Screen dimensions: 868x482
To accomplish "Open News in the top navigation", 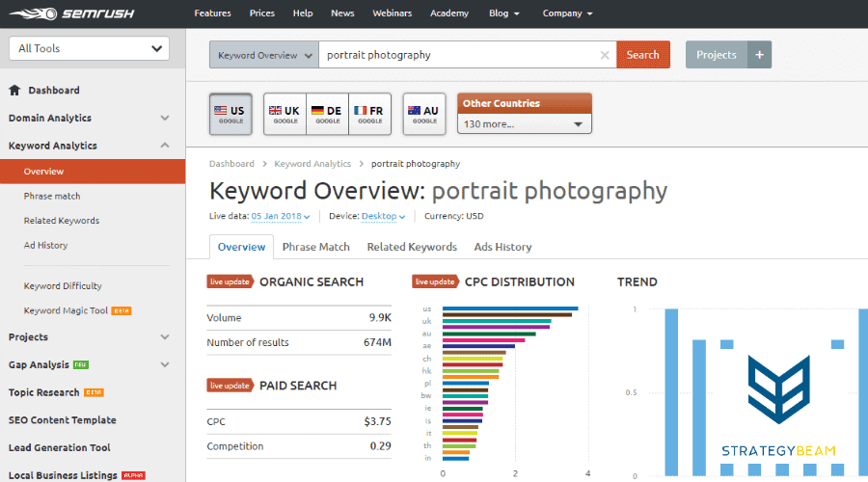I will 342,13.
